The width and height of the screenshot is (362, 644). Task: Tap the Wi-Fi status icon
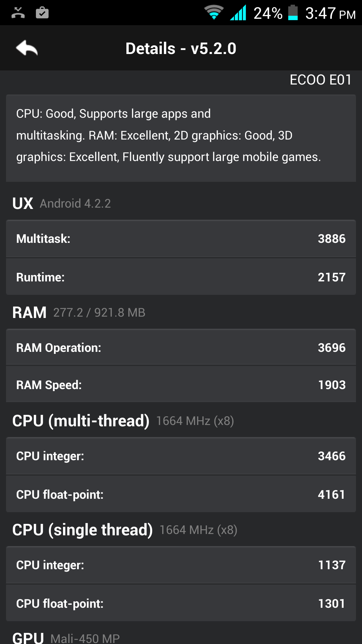tap(214, 13)
